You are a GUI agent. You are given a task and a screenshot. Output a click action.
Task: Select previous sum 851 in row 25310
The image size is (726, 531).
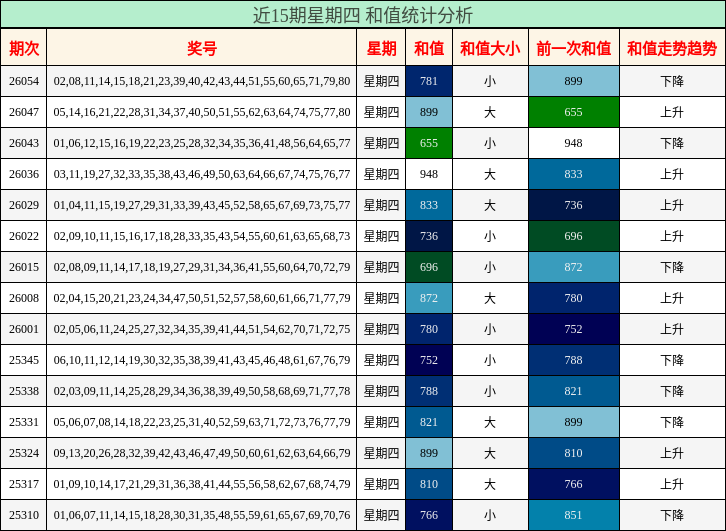pyautogui.click(x=574, y=515)
